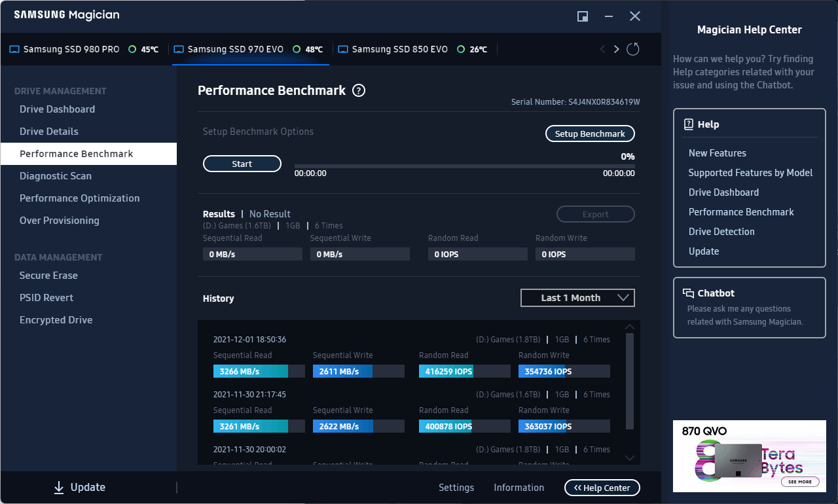The image size is (838, 504).
Task: Click the 2622 MB/s sequential write bar
Action: point(359,426)
